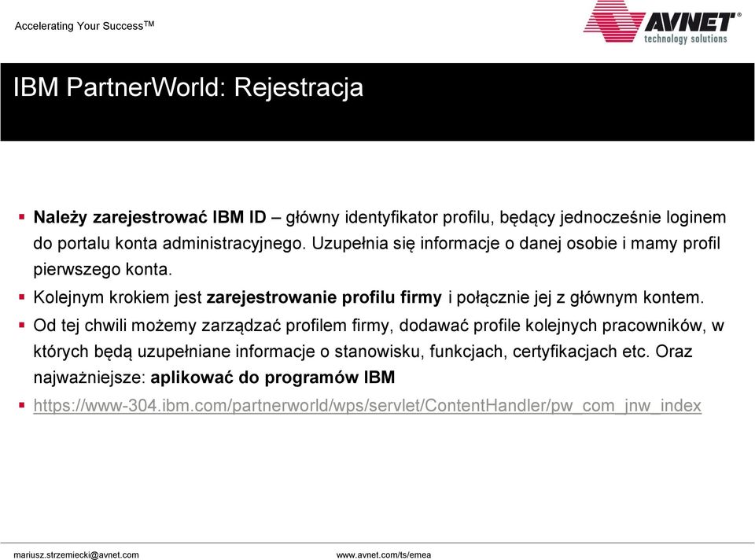
Task: Click the bold phrase "aplikować do programów IBM"
Action: (273, 378)
